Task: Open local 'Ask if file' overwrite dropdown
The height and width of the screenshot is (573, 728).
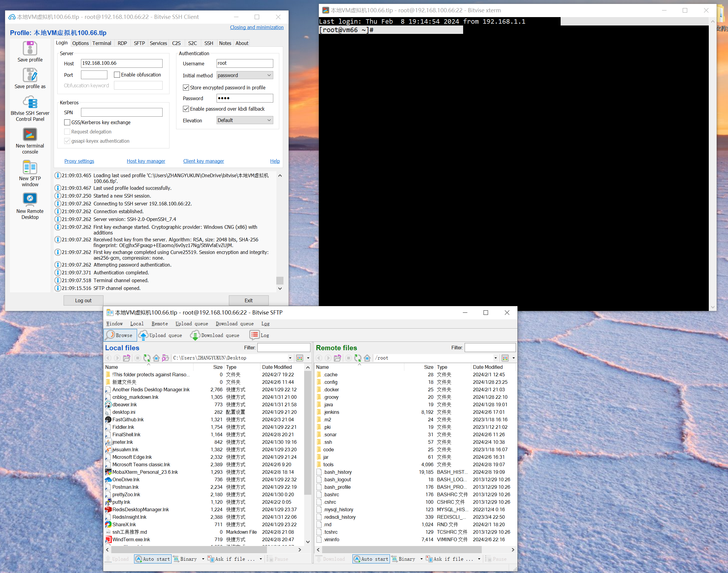Action: coord(260,559)
